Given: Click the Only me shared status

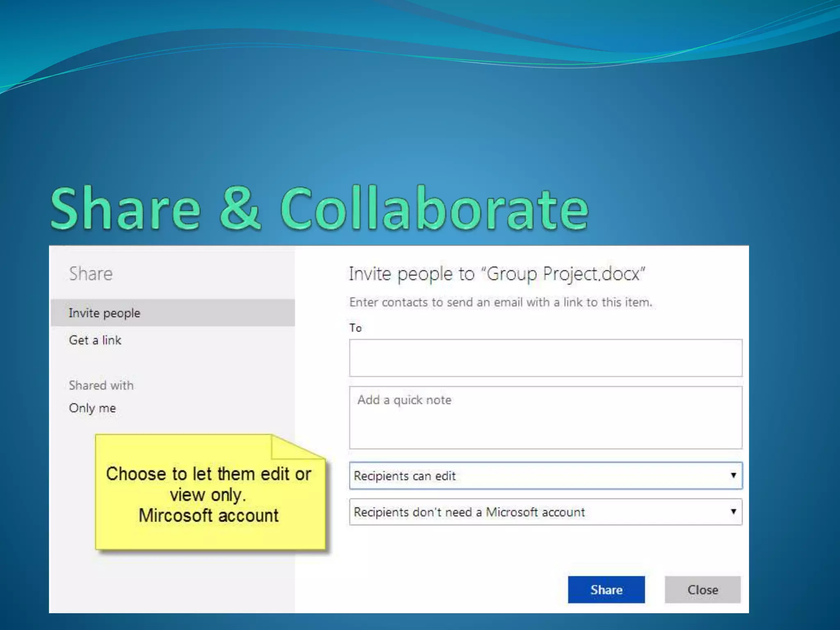Looking at the screenshot, I should tap(92, 408).
